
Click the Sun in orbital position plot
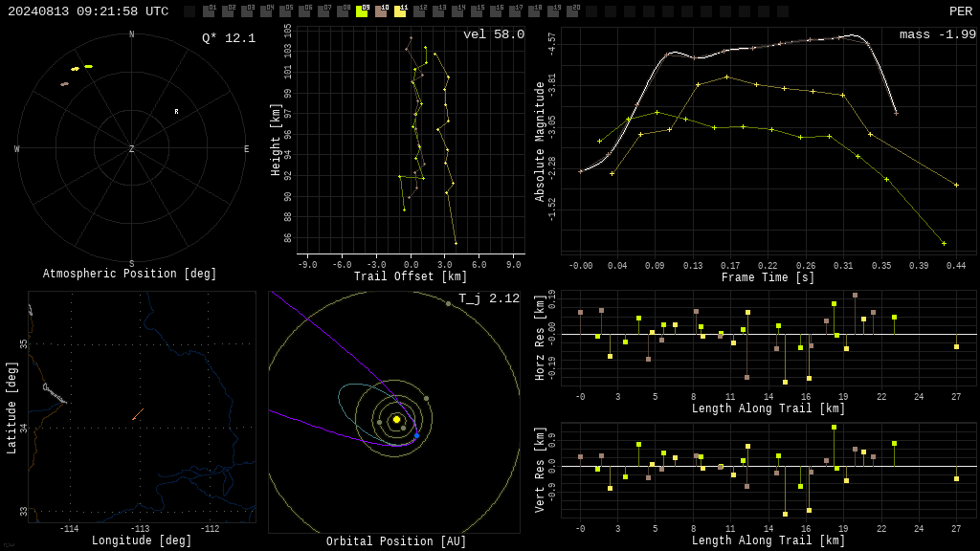point(396,419)
